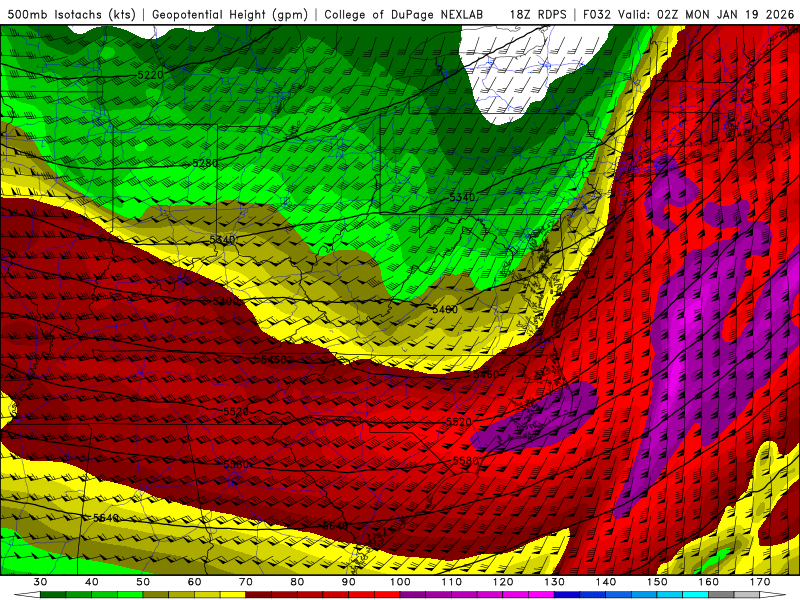Pick the dark green swatch right of 30
The height and width of the screenshot is (600, 800).
(x=53, y=595)
